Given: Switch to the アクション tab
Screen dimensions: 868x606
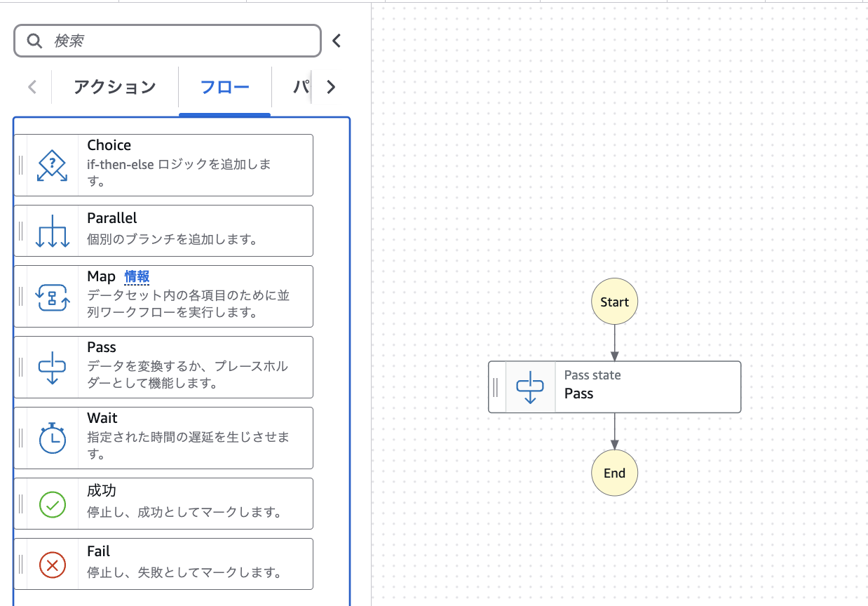Looking at the screenshot, I should (x=114, y=86).
